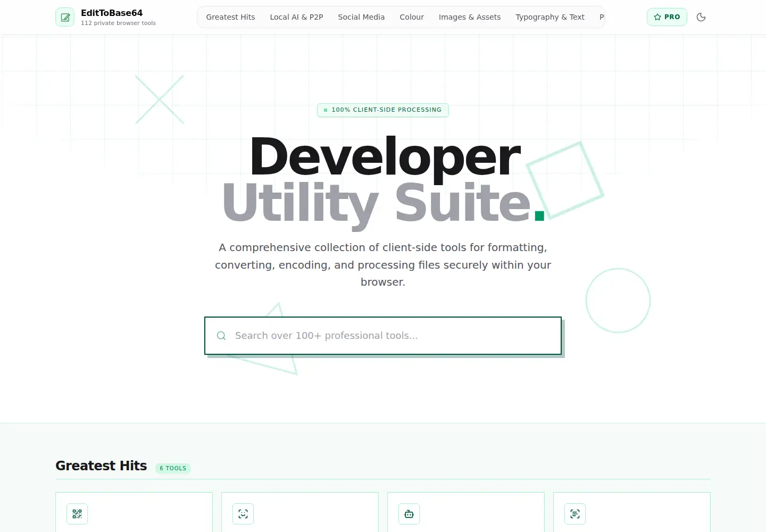Open Local AI & P2P category
The width and height of the screenshot is (766, 532).
pyautogui.click(x=296, y=17)
